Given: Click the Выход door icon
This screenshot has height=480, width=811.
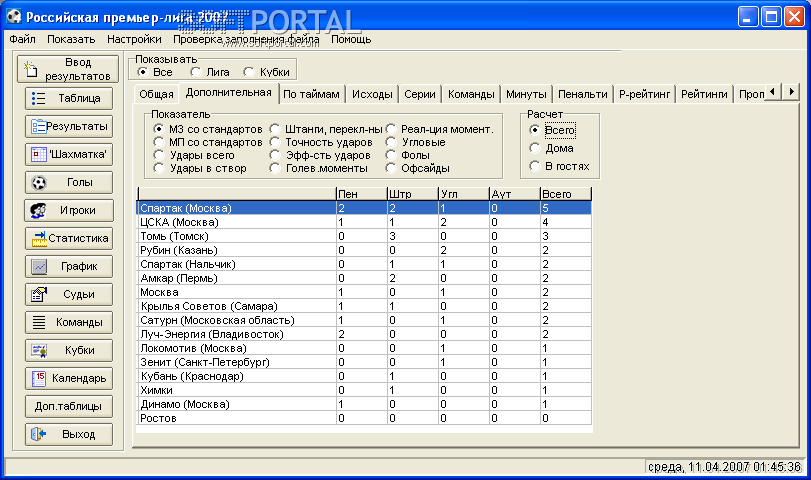Looking at the screenshot, I should pos(39,434).
